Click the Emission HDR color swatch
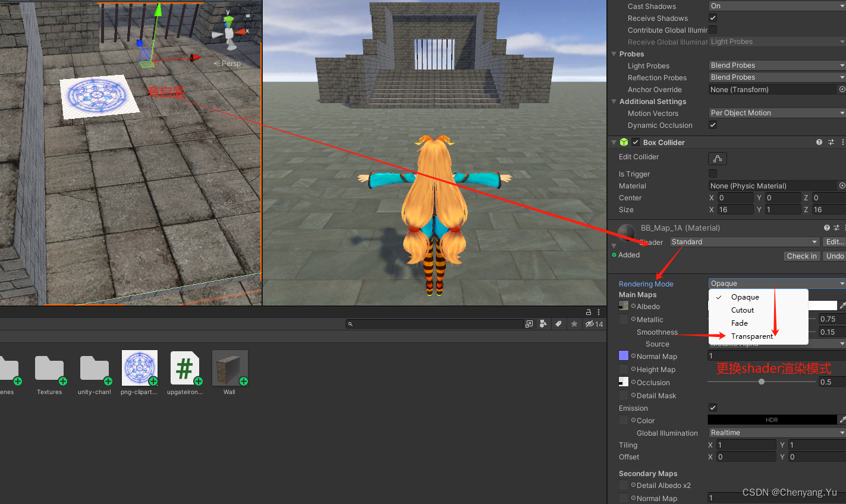The height and width of the screenshot is (504, 846). (772, 420)
